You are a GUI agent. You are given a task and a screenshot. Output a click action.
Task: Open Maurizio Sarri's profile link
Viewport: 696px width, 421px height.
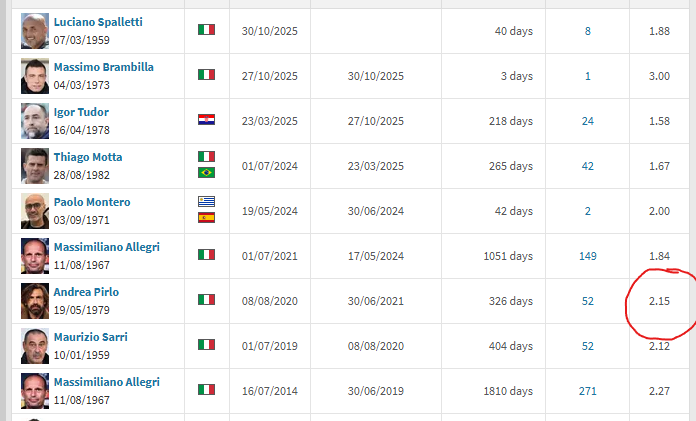90,337
